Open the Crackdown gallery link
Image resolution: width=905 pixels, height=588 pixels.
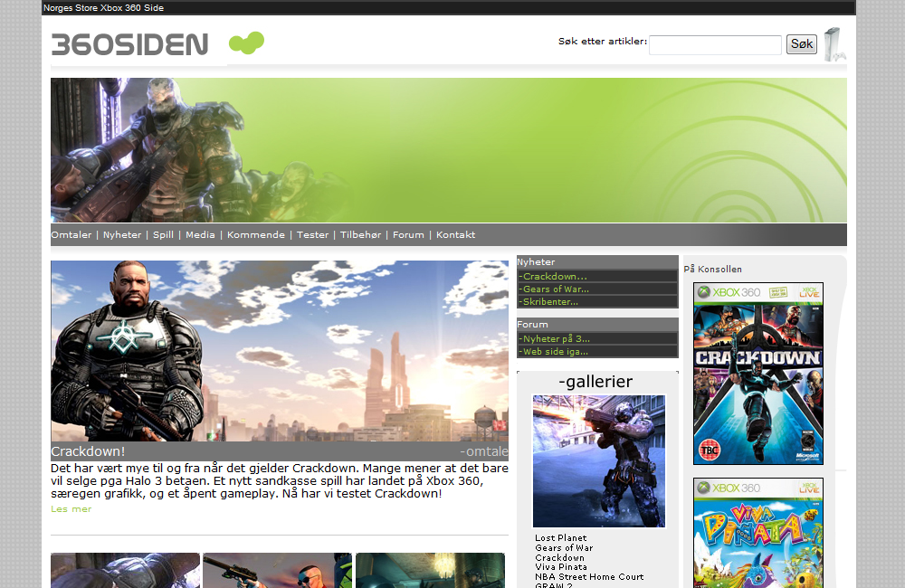pyautogui.click(x=559, y=558)
